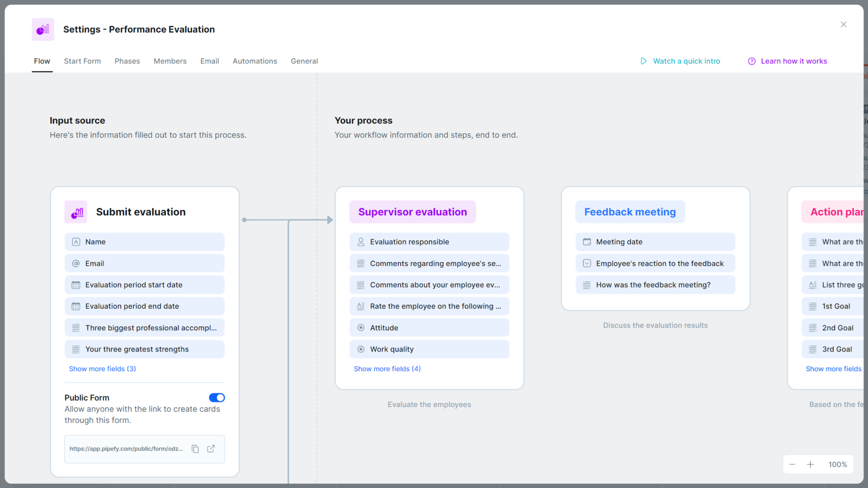Click the person icon on Evaluation responsible field

pyautogui.click(x=360, y=242)
